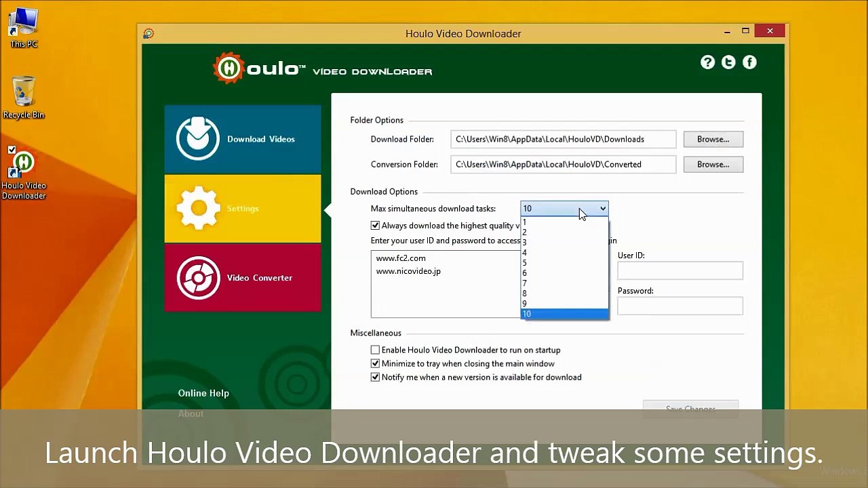Click the app icon in title bar
The image size is (868, 488).
149,33
